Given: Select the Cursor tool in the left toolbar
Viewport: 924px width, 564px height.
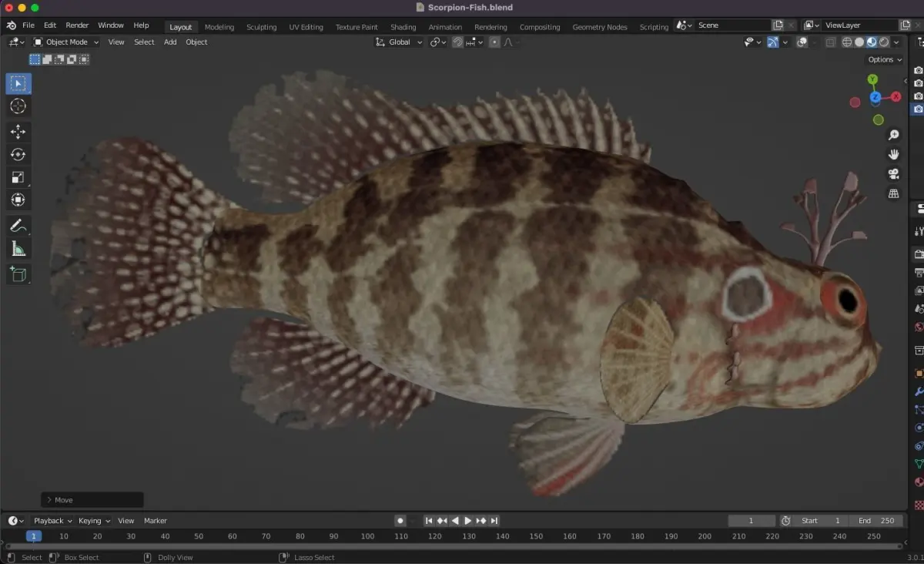Looking at the screenshot, I should click(x=18, y=106).
